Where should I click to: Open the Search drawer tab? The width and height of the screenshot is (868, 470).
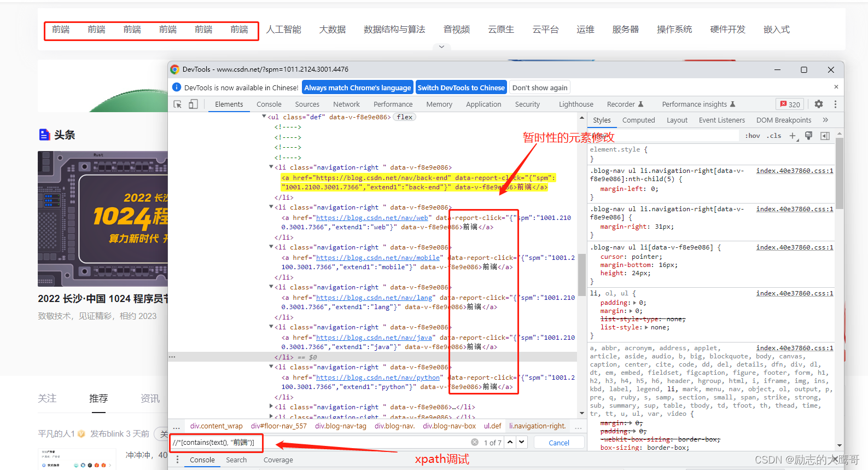pyautogui.click(x=236, y=460)
